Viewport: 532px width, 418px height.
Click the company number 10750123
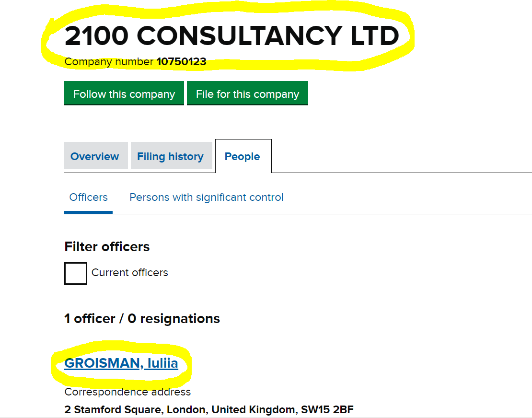point(182,62)
